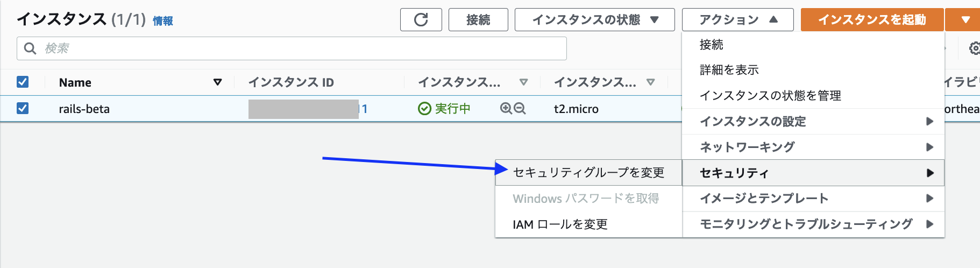Click the refresh instances icon button
This screenshot has width=980, height=268.
421,20
